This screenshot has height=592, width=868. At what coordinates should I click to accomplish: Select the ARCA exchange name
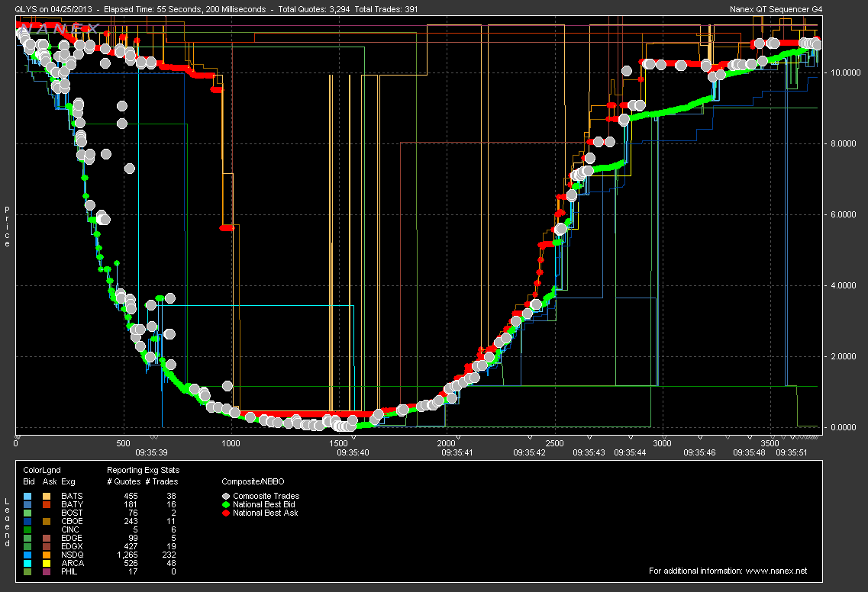coord(73,563)
